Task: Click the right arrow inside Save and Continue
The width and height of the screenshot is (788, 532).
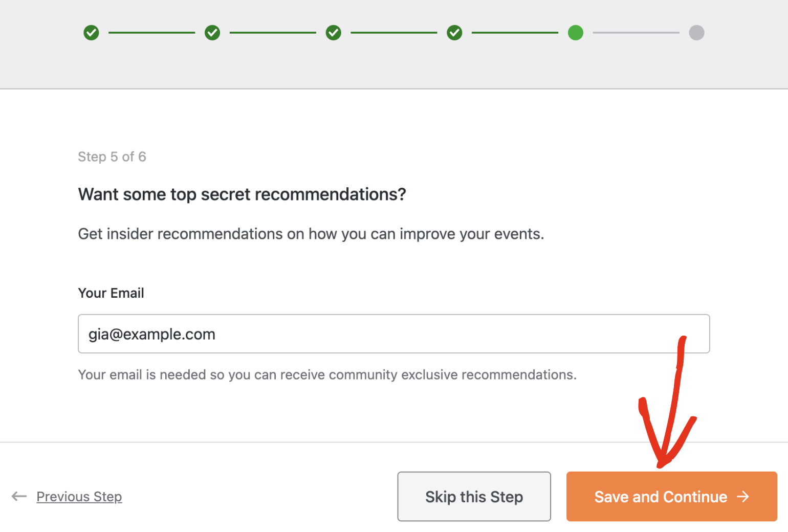Action: 743,496
